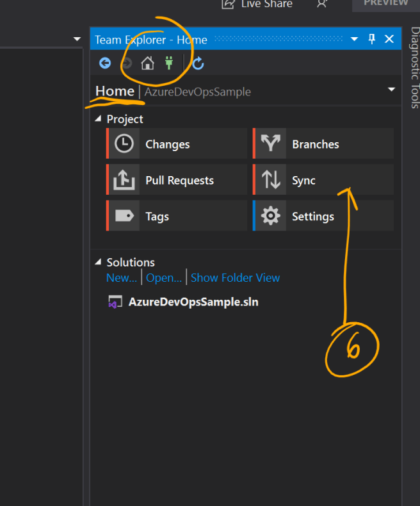This screenshot has height=506, width=420.
Task: Click the Back navigation arrow icon
Action: pos(105,63)
